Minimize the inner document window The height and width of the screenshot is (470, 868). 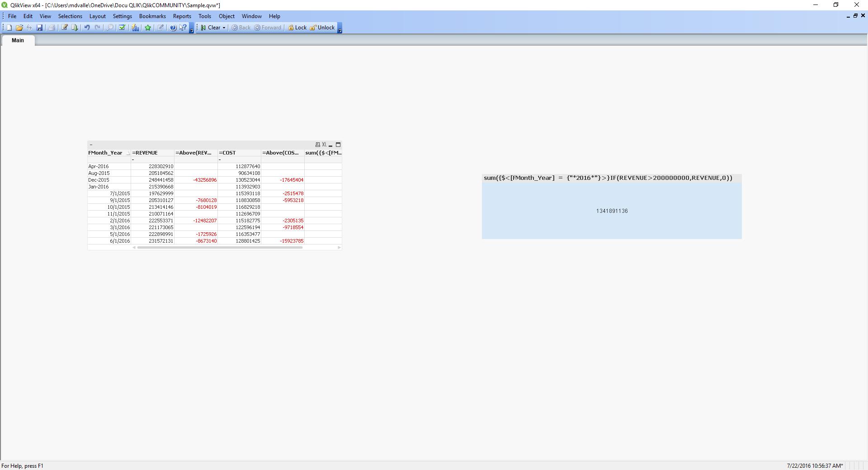coord(848,16)
